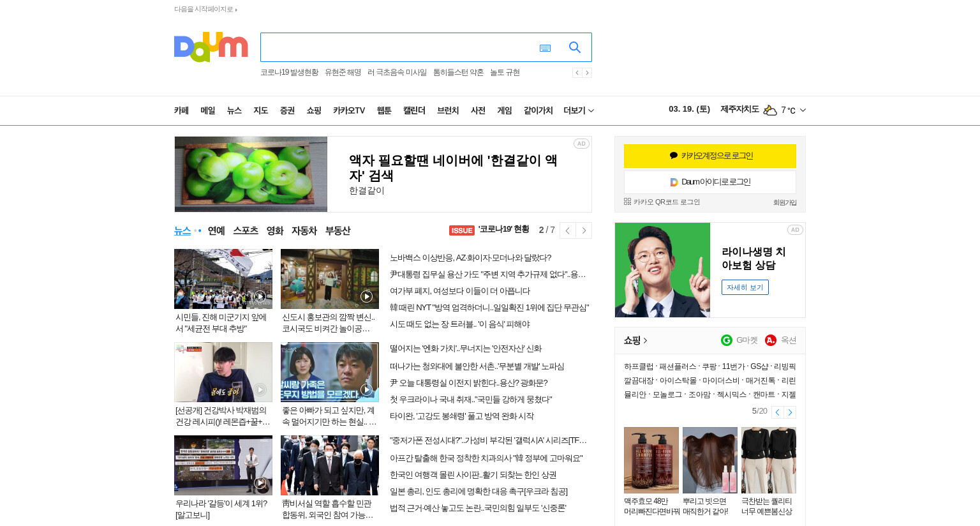Screen dimensions: 980x526
Task: Open the green apple ad image
Action: (x=251, y=174)
